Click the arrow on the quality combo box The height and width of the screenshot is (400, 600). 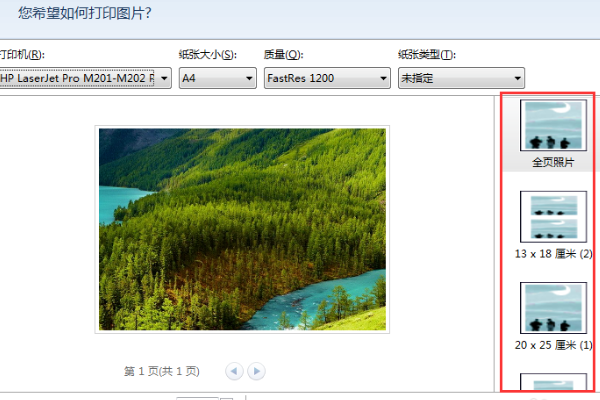point(383,78)
